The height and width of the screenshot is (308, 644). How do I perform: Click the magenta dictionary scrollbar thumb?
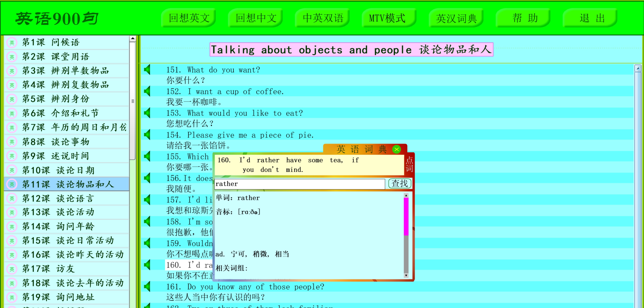point(406,216)
